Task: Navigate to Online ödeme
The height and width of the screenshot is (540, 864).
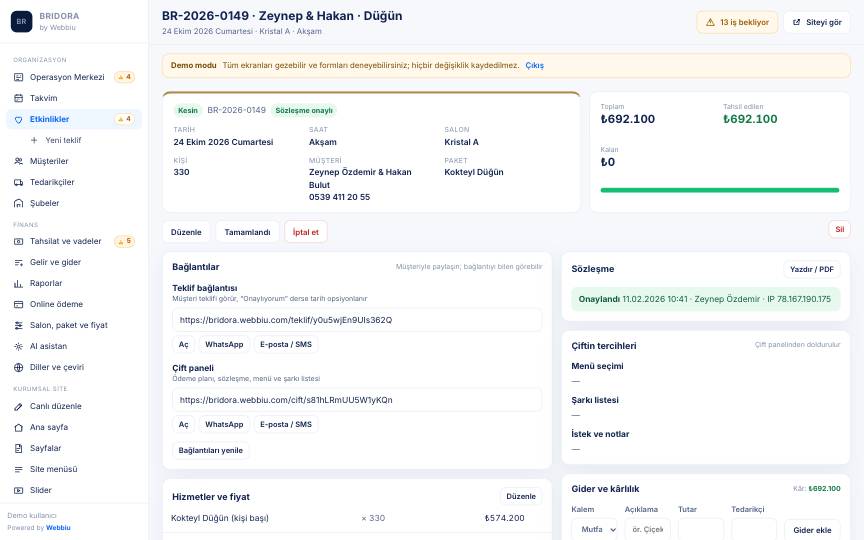Action: coord(74,304)
